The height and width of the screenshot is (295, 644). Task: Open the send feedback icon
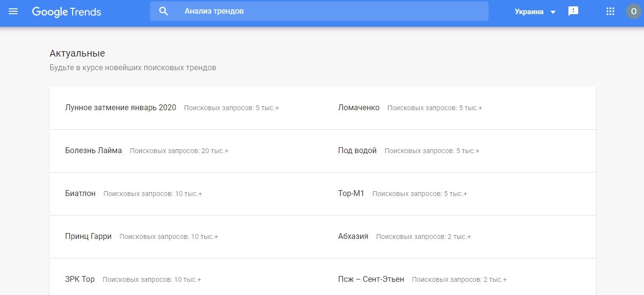click(573, 11)
